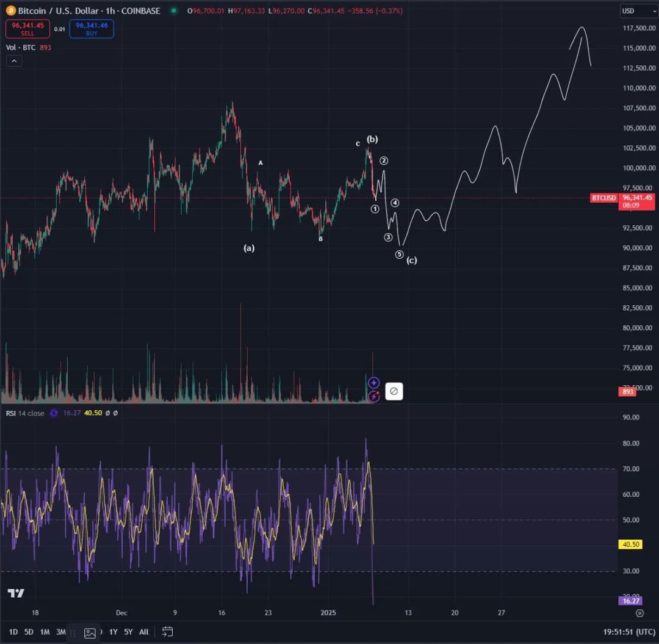
Task: Click the yellow 40.50 RSI value label
Action: (x=630, y=545)
